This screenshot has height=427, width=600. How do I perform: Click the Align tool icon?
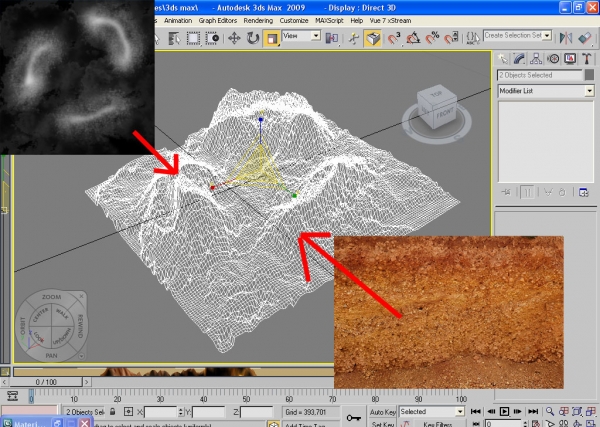coord(585,38)
